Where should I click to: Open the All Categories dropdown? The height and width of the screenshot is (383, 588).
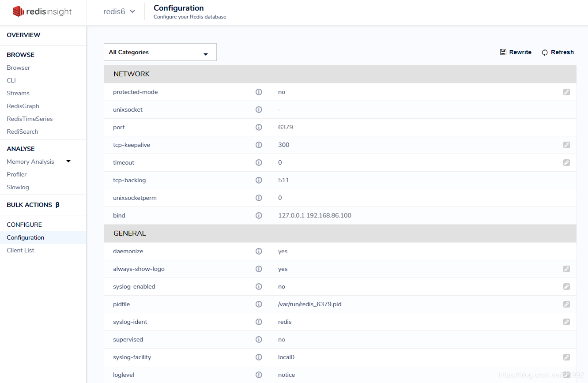point(160,52)
